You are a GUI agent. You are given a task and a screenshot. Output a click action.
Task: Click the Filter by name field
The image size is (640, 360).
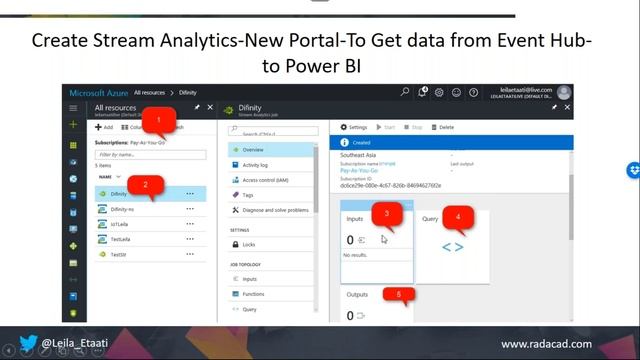[151, 155]
